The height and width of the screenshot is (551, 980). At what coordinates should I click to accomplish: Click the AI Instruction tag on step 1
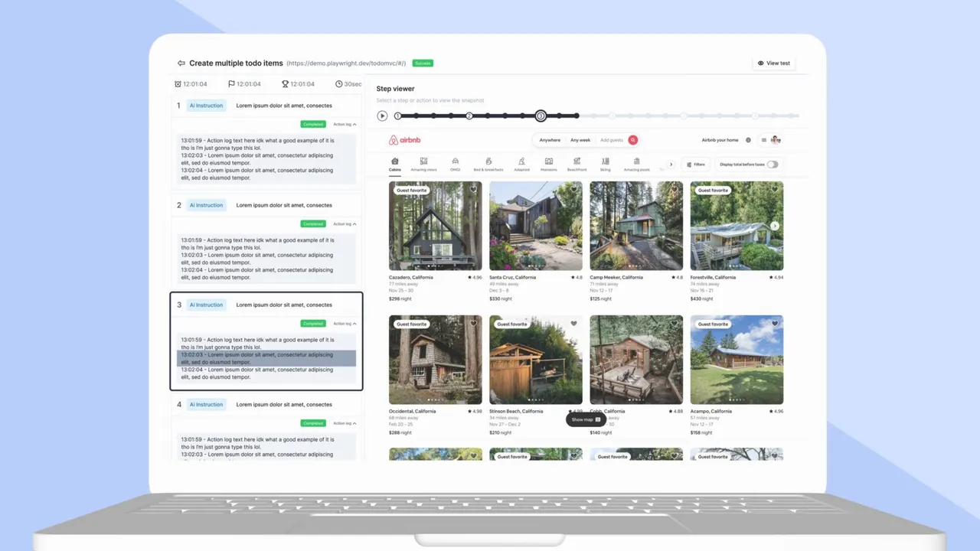(x=207, y=106)
